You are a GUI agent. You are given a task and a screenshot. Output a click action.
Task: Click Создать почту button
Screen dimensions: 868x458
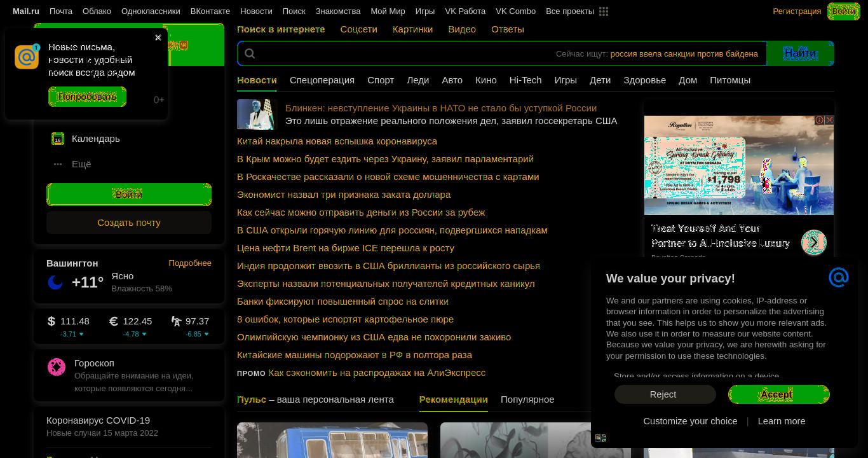click(129, 223)
